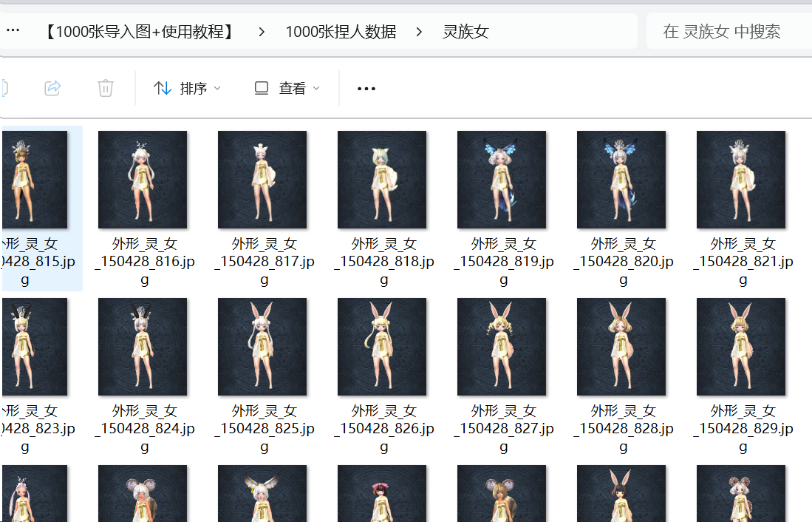Focus the 在 灵族女 中搜索 search box
Viewport: 812px width, 522px height.
(729, 32)
